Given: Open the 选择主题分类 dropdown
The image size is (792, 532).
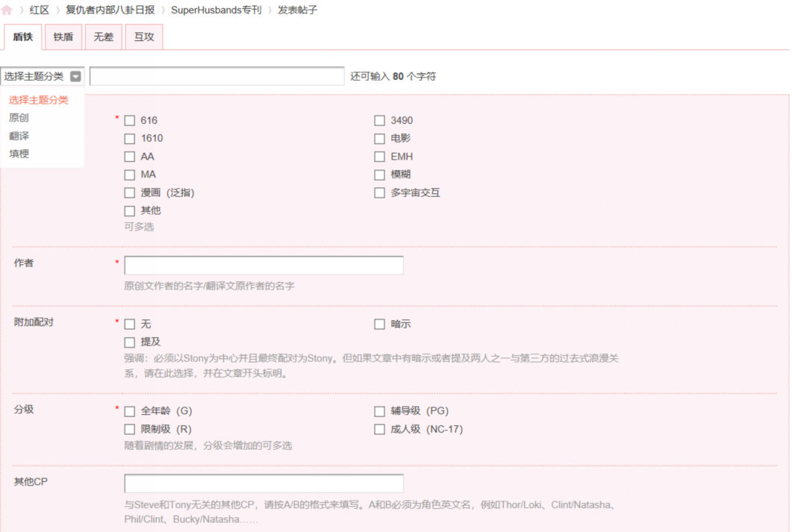Looking at the screenshot, I should click(75, 75).
